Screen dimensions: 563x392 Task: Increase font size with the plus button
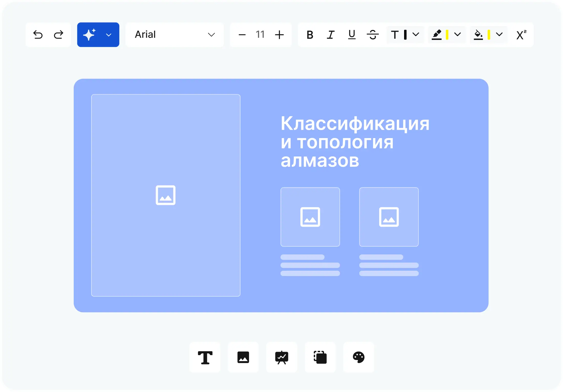(279, 35)
